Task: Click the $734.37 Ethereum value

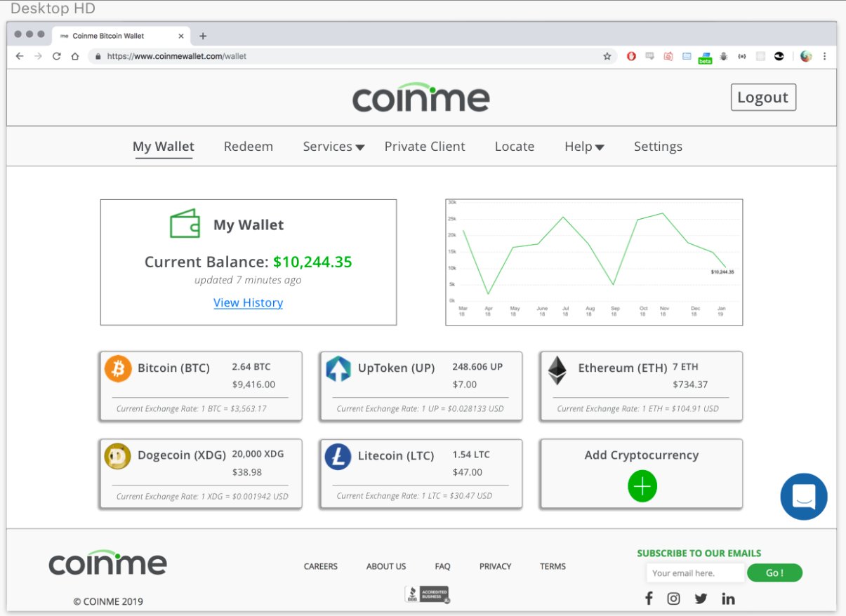Action: click(690, 384)
